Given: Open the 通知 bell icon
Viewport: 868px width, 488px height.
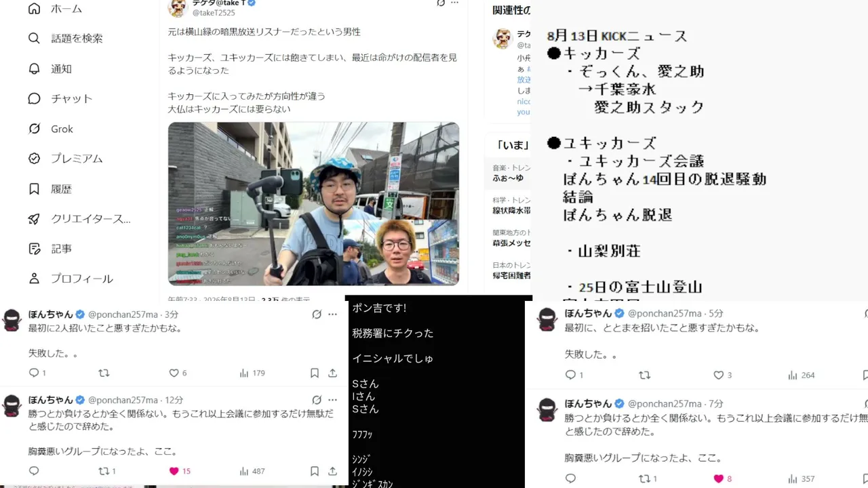Looking at the screenshot, I should 34,68.
